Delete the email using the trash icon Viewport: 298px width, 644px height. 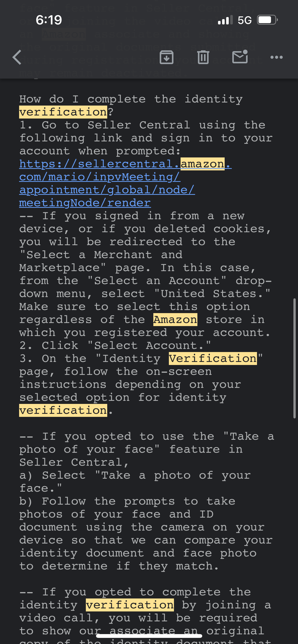click(203, 57)
